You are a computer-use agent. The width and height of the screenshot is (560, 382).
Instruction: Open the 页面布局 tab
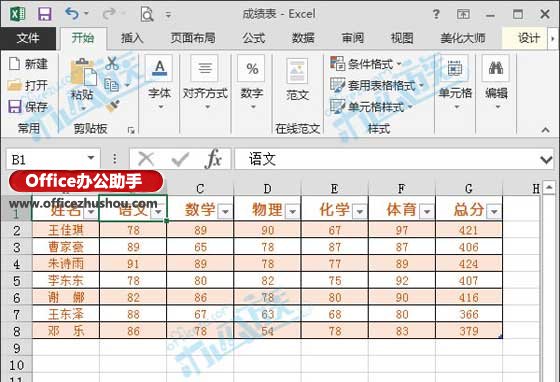click(x=193, y=38)
